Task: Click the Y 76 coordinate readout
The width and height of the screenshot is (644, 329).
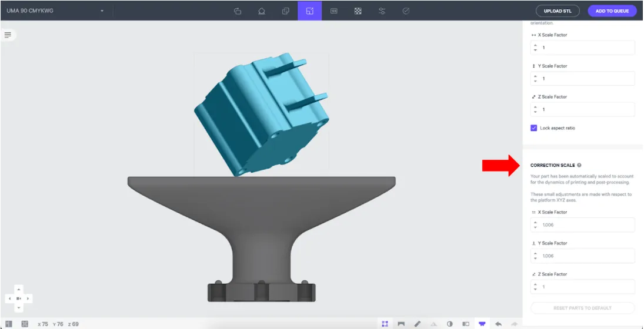Action: pyautogui.click(x=58, y=324)
